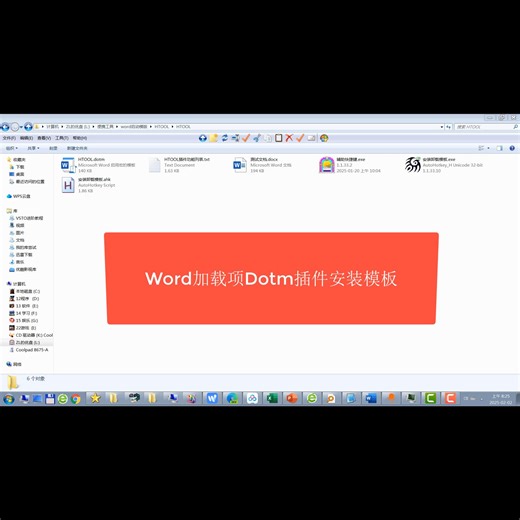Click the clipboard paste toolbar icon
This screenshot has height=520, width=520.
[279, 138]
